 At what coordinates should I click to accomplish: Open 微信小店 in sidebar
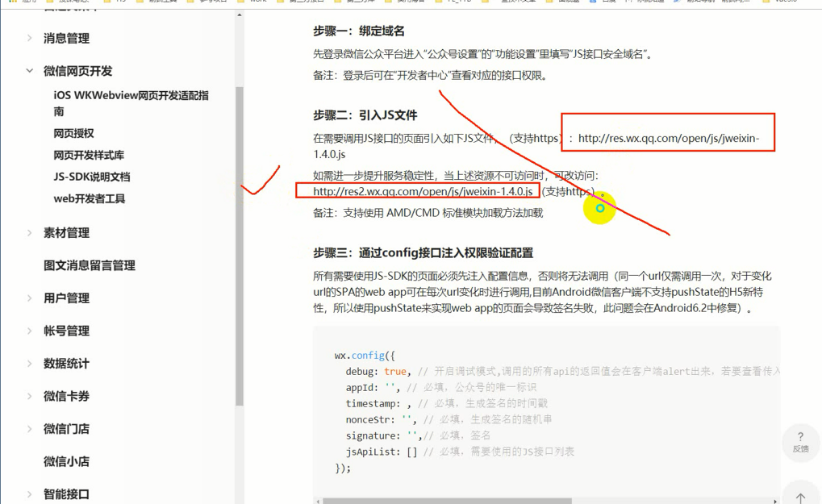coord(67,461)
